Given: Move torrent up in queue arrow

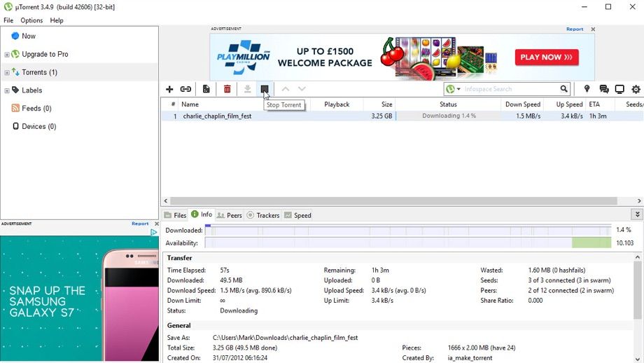Looking at the screenshot, I should (x=286, y=89).
